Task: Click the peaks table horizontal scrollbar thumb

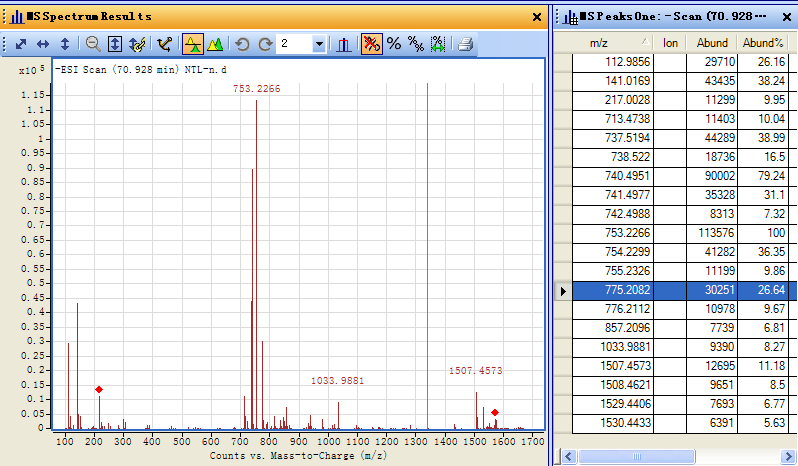Action: [x=636, y=456]
